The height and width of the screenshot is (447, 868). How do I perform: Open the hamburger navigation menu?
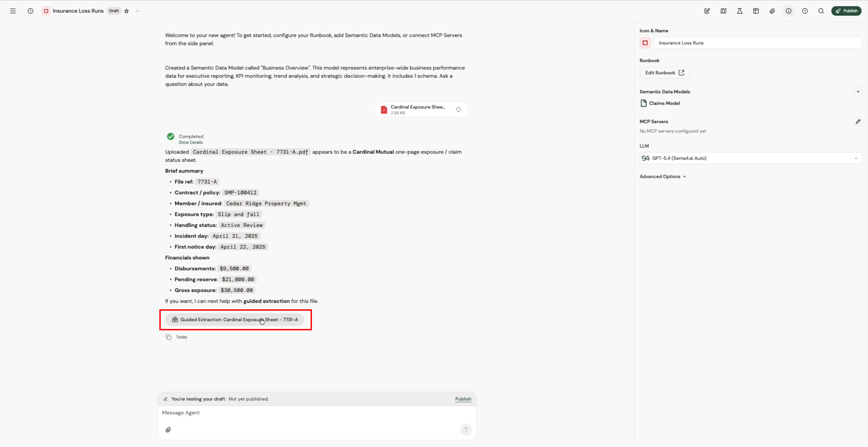[13, 11]
